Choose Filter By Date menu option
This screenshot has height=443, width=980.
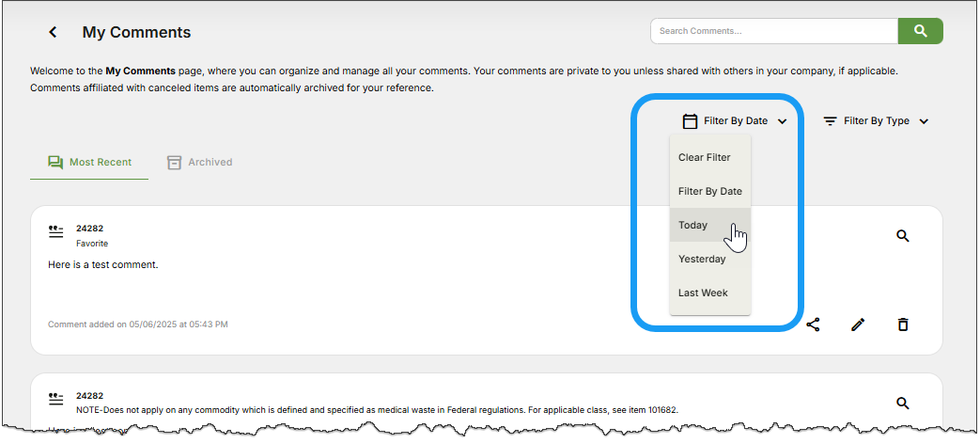(x=710, y=191)
